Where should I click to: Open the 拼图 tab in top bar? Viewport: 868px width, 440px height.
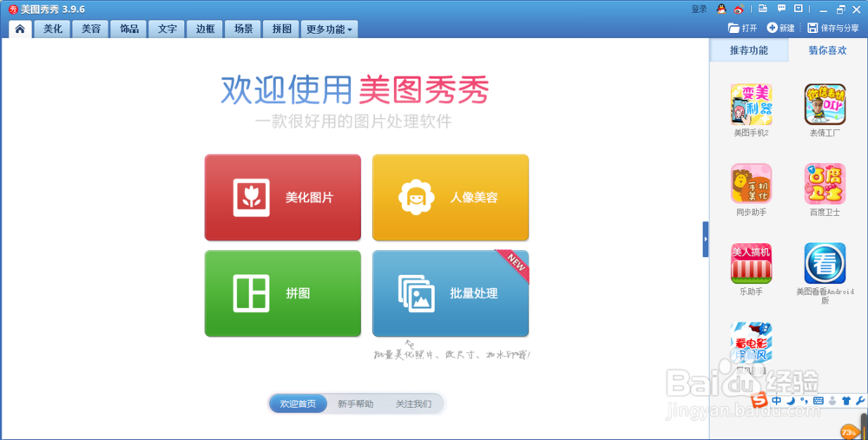281,29
